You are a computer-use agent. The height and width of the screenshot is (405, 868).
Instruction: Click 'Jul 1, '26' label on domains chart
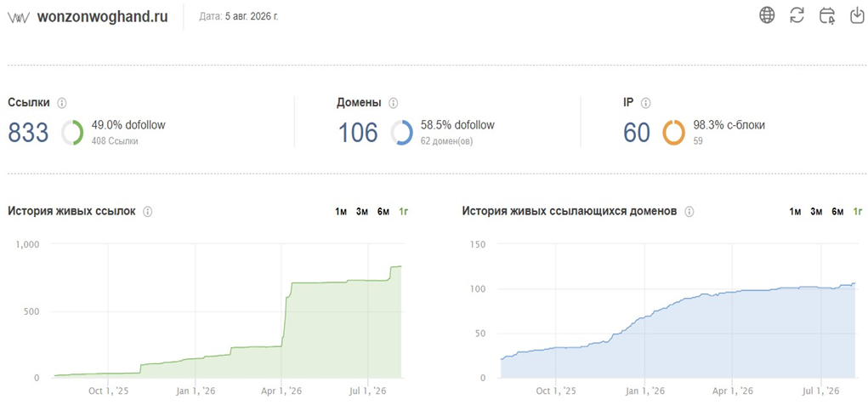[821, 391]
